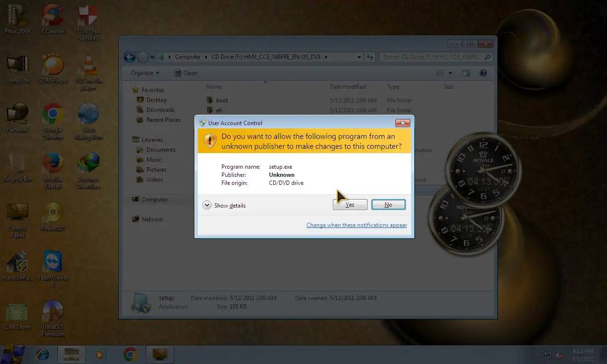Click Explorer Back navigation button
The image size is (607, 364).
point(130,57)
